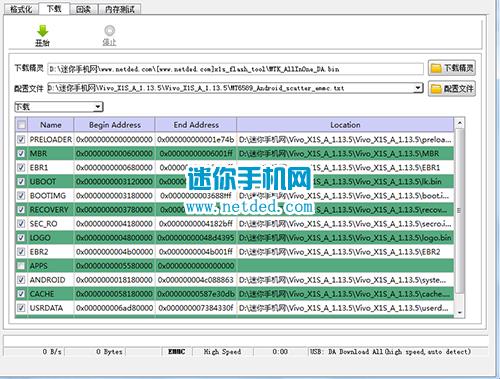Click the 0:00 elapsed time status entry

tap(280, 351)
